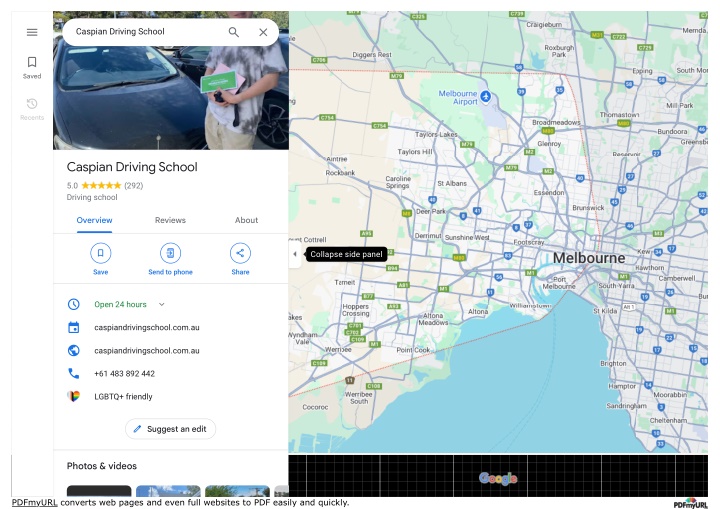Switch to the Overview tab

coord(94,221)
